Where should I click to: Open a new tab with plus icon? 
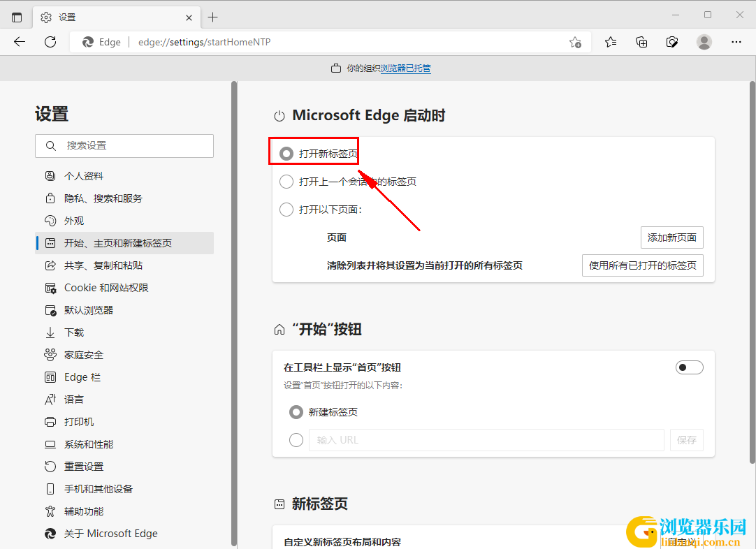(212, 17)
